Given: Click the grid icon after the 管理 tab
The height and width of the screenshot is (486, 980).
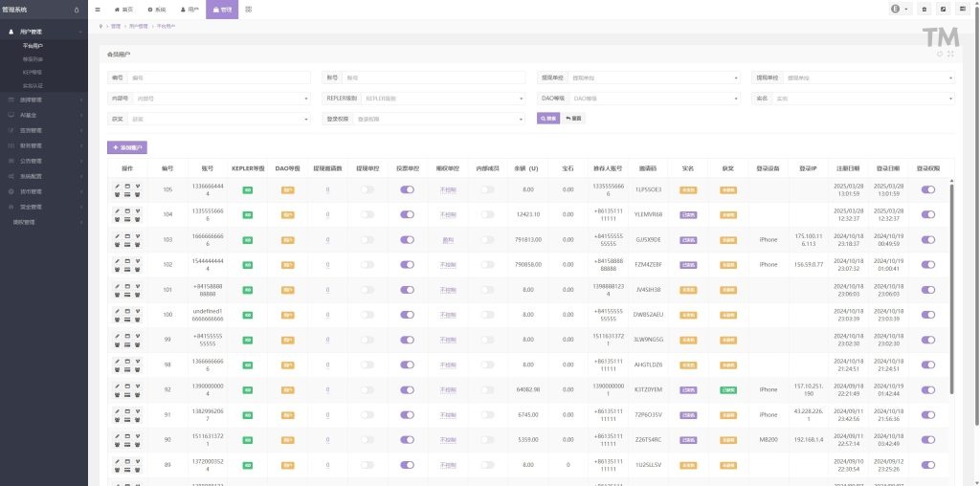Looking at the screenshot, I should 250,9.
